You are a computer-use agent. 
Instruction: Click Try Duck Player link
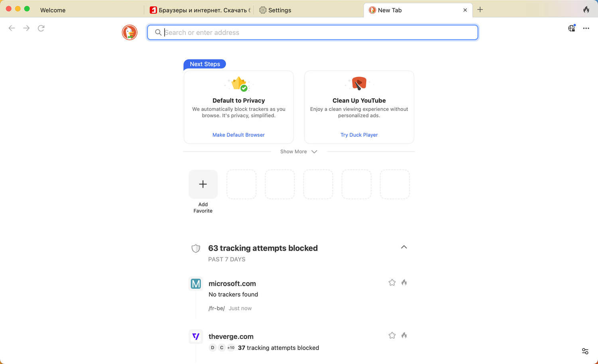pos(359,135)
